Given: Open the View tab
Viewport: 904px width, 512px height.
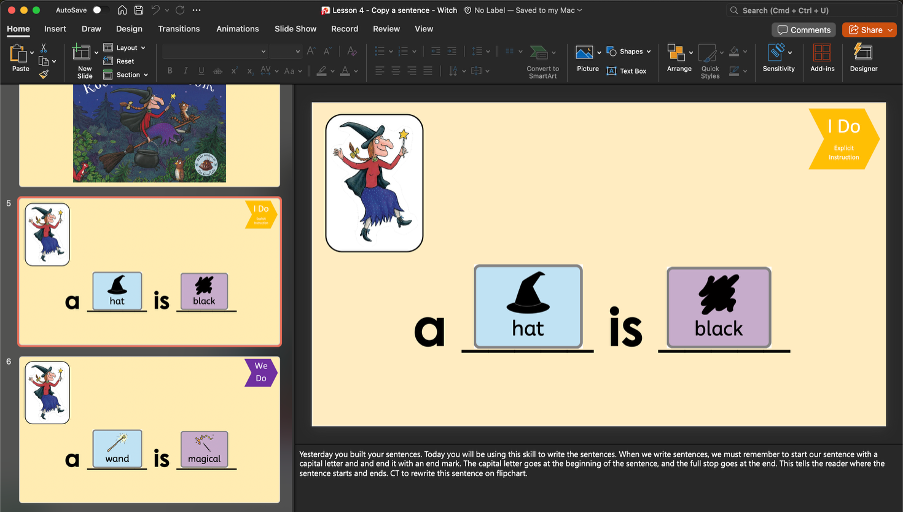Looking at the screenshot, I should pyautogui.click(x=424, y=29).
